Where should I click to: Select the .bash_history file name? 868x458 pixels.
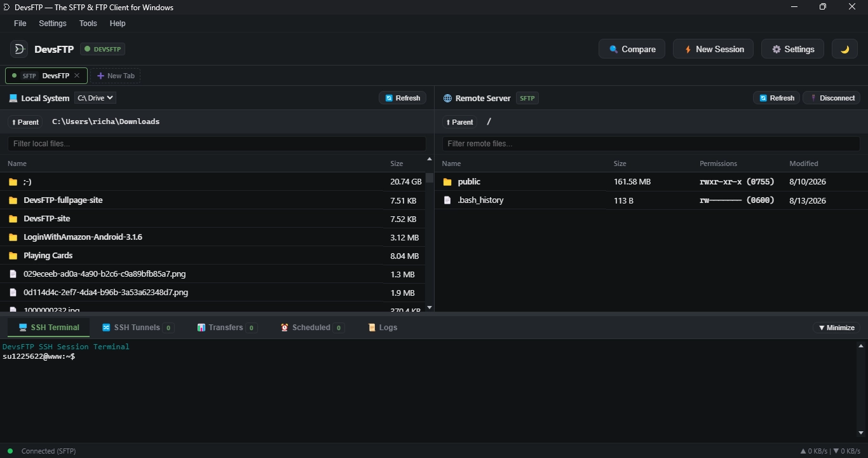480,200
